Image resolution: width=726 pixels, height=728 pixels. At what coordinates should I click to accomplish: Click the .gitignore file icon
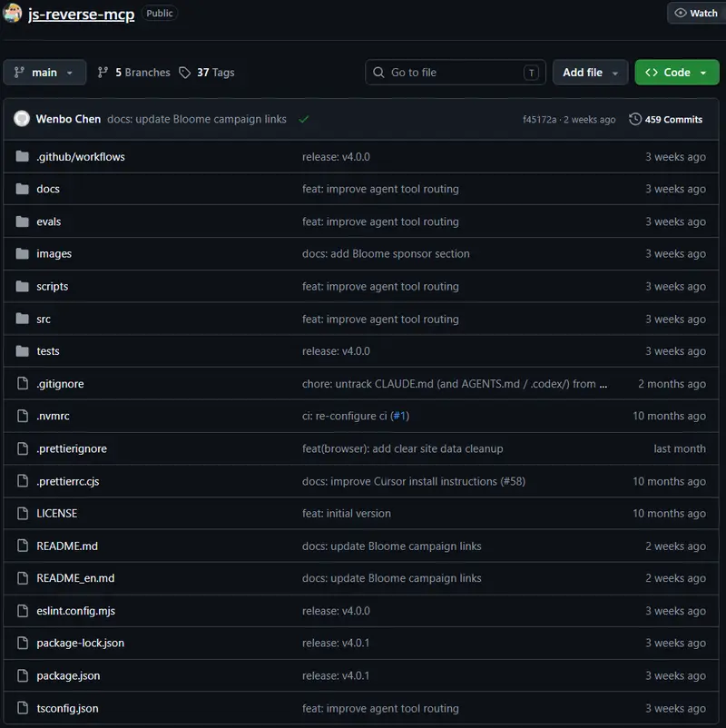click(23, 383)
